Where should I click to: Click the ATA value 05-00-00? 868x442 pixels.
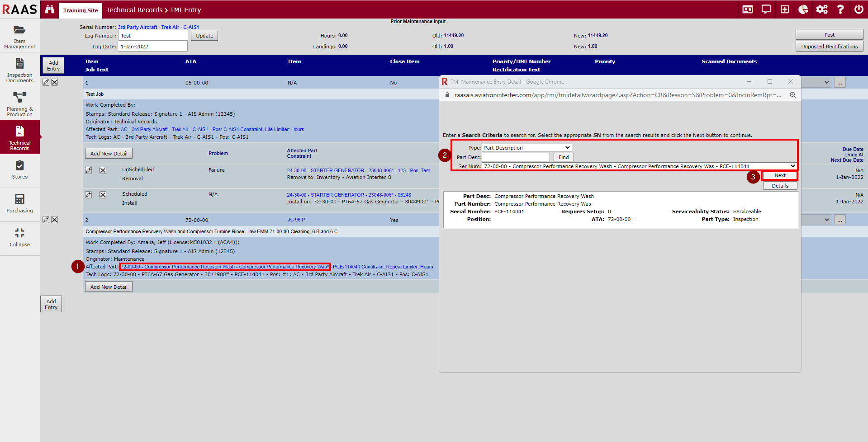[x=197, y=83]
